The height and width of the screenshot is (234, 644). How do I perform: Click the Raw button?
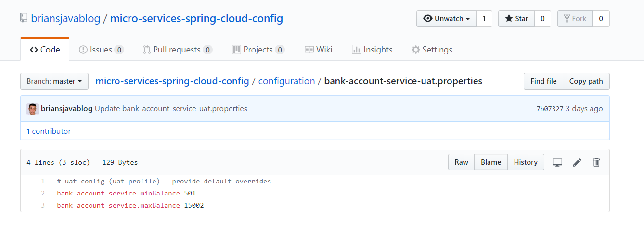461,162
